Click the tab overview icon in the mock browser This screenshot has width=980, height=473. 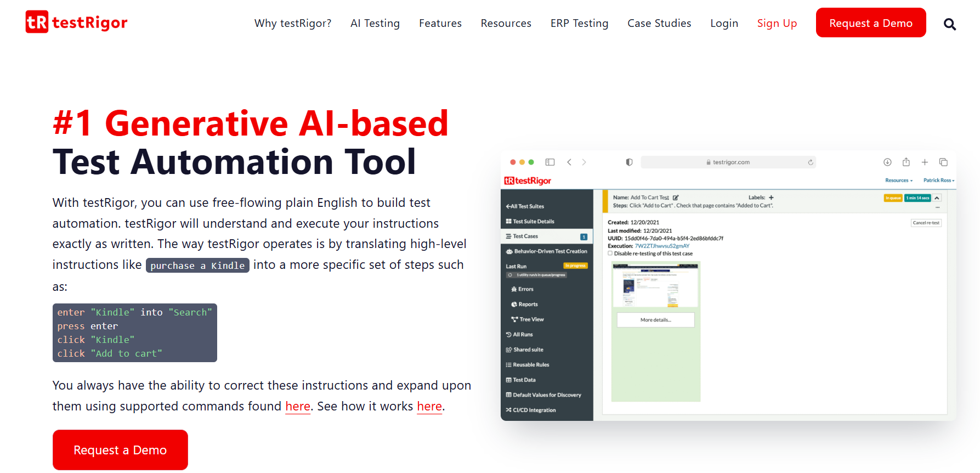coord(943,162)
